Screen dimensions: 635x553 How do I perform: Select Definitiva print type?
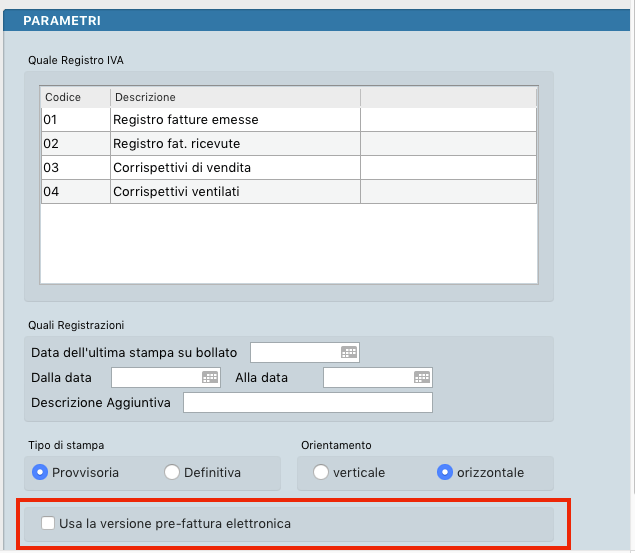point(172,472)
